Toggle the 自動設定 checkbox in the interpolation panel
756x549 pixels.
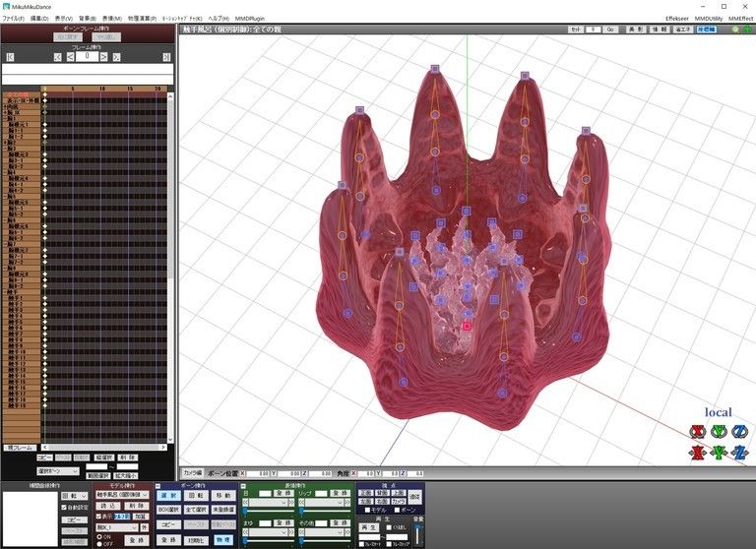pos(64,507)
